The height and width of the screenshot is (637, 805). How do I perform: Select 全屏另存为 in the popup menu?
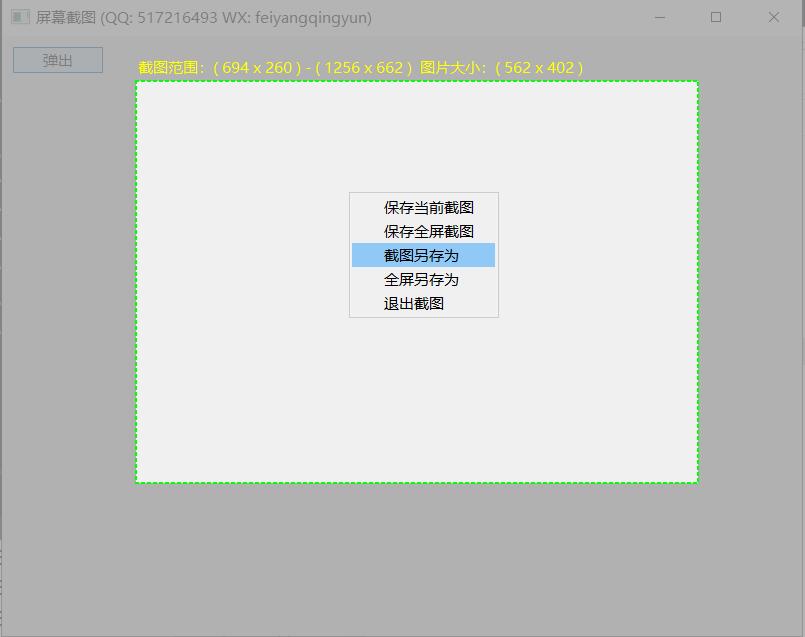click(421, 280)
